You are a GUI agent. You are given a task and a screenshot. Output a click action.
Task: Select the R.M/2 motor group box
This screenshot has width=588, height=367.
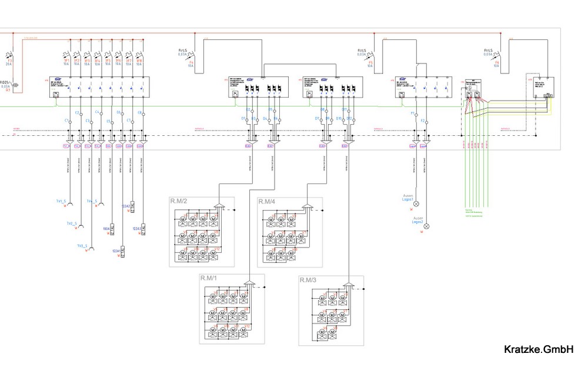click(x=201, y=233)
